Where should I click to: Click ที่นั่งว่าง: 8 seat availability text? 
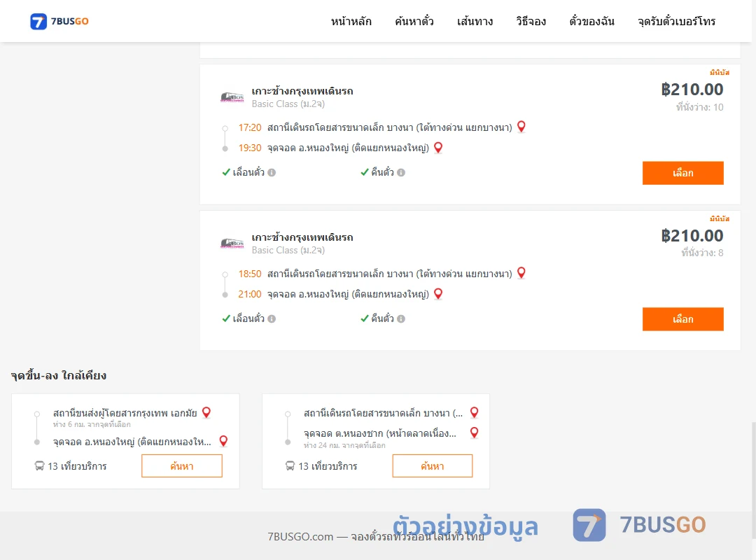click(702, 253)
